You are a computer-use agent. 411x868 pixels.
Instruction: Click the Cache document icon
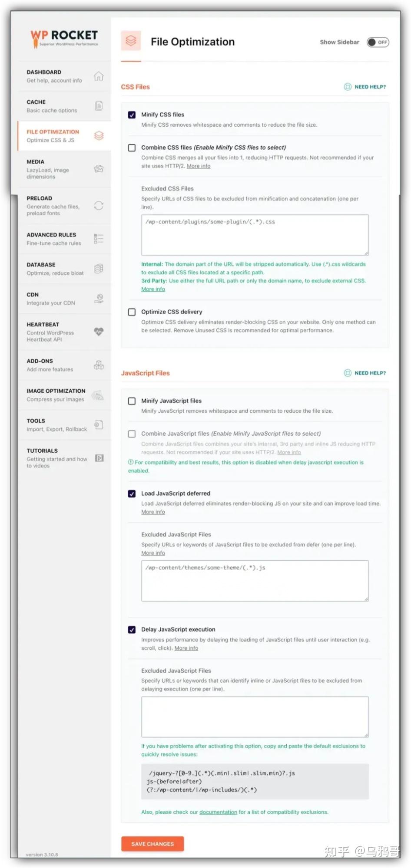coord(99,106)
